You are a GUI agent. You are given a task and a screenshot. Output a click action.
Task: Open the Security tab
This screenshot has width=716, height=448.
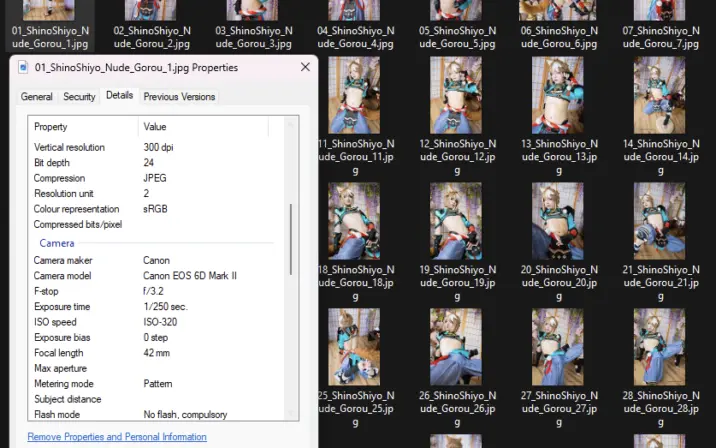[79, 97]
